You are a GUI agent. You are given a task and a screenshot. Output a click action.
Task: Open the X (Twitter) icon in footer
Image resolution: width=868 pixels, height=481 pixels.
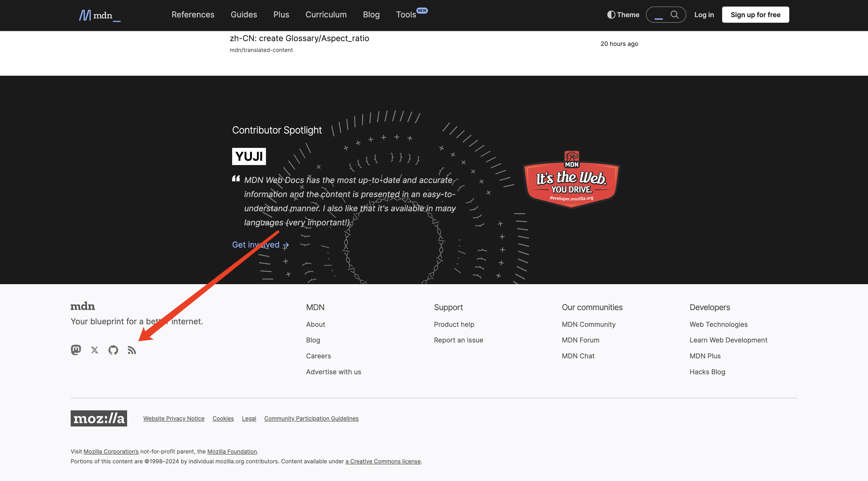tap(95, 350)
